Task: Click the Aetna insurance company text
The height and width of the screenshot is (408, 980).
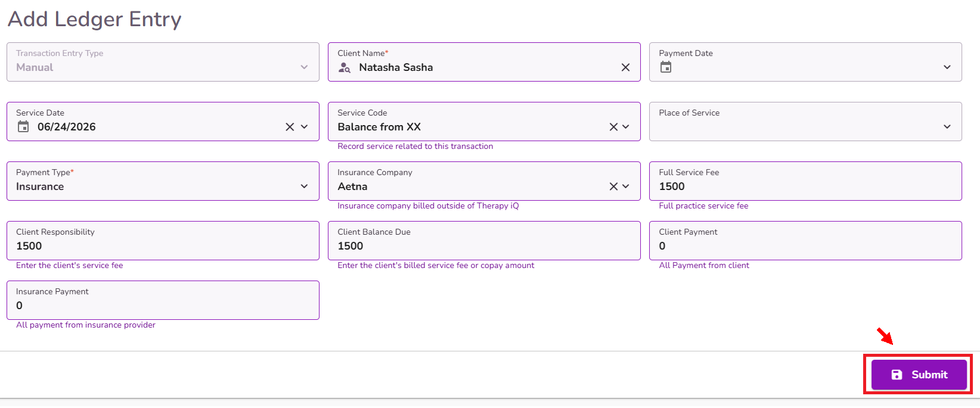Action: coord(352,186)
